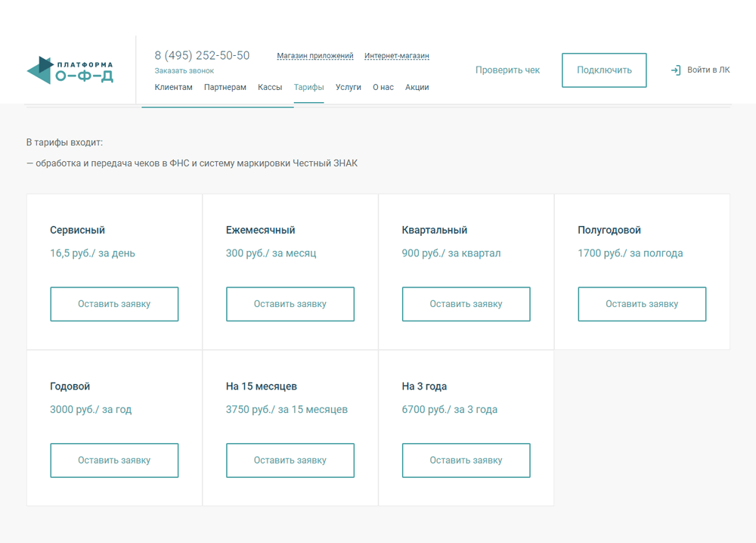Open the Услуги section

[348, 87]
